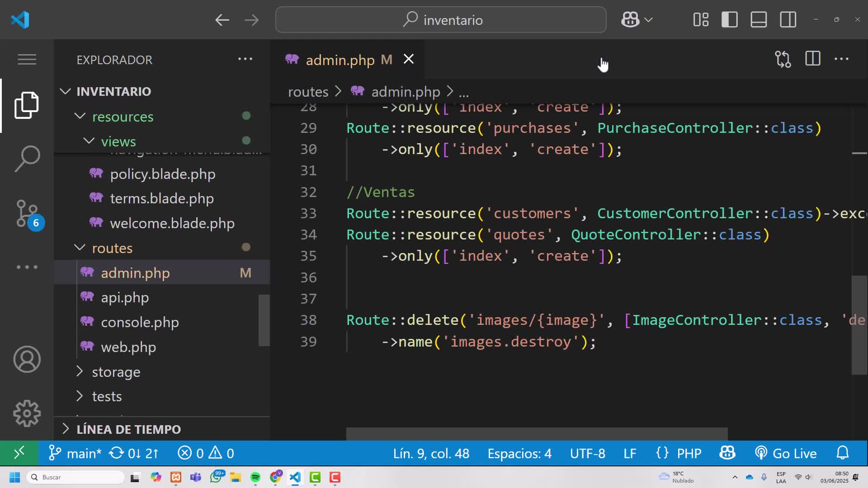Open Microsoft Teams from the taskbar

(196, 477)
